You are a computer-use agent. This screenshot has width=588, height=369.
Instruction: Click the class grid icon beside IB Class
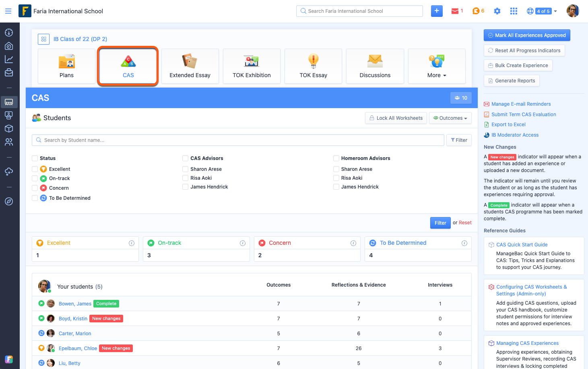coord(43,39)
